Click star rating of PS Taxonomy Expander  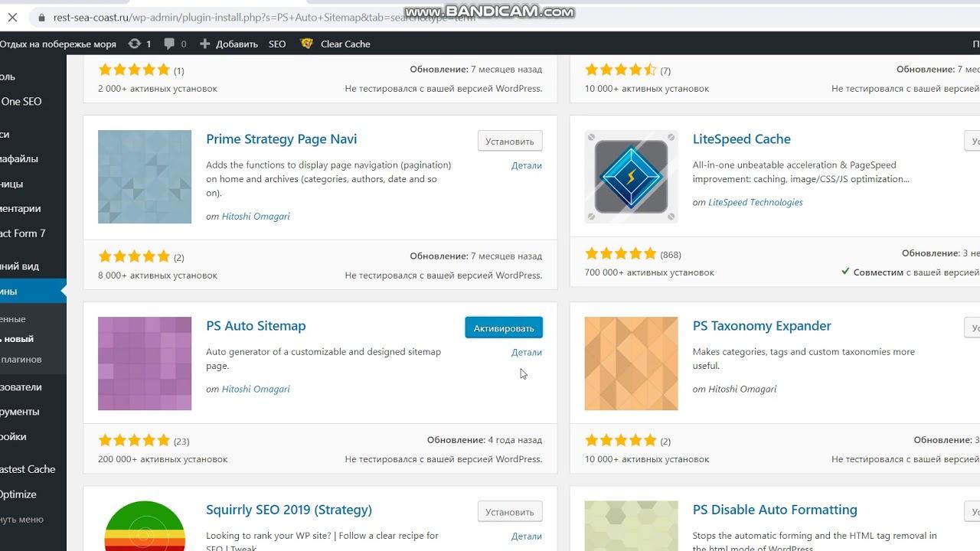pyautogui.click(x=620, y=440)
